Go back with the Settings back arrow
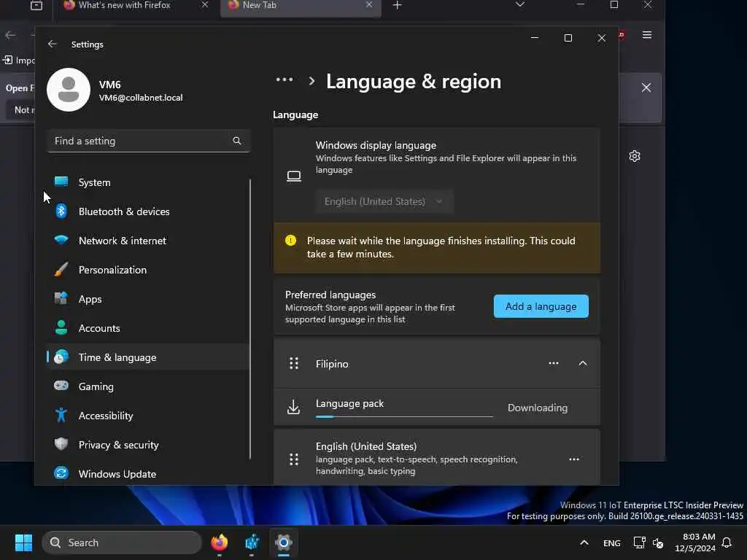 53,44
